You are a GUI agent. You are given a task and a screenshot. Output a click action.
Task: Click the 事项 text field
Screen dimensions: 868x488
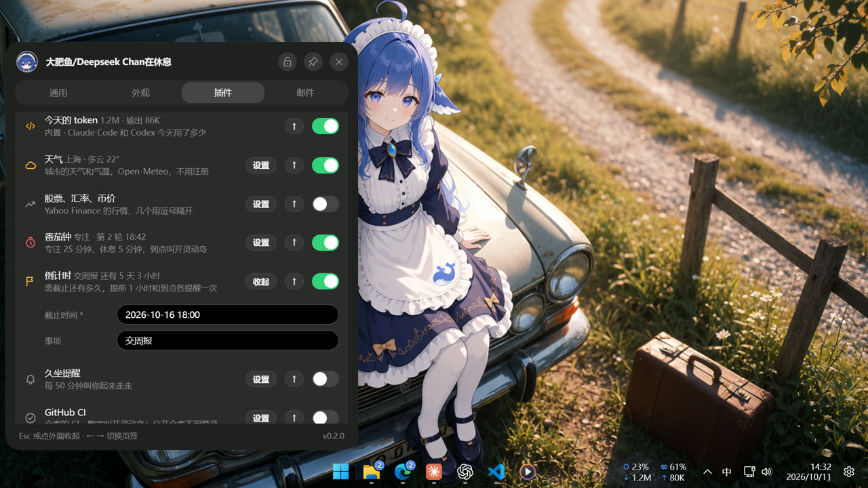pyautogui.click(x=228, y=340)
